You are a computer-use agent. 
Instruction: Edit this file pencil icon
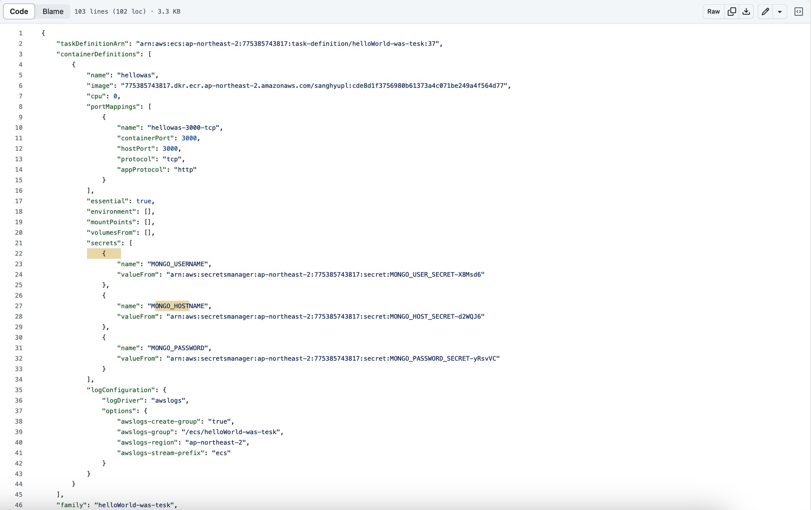pos(765,12)
